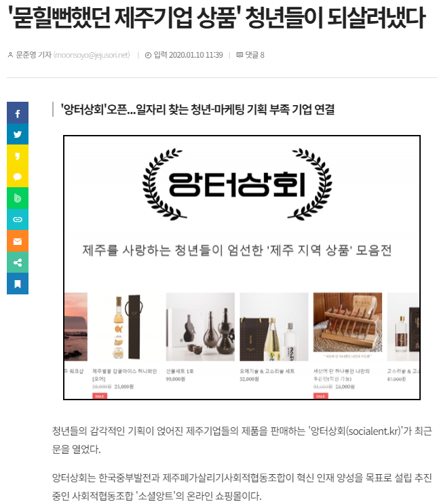Image resolution: width=437 pixels, height=504 pixels.
Task: Click discounted price 28,000원
Action: 345,387
